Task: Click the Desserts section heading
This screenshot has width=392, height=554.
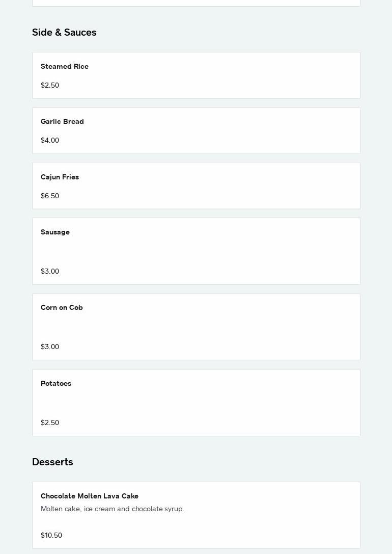Action: (x=52, y=462)
